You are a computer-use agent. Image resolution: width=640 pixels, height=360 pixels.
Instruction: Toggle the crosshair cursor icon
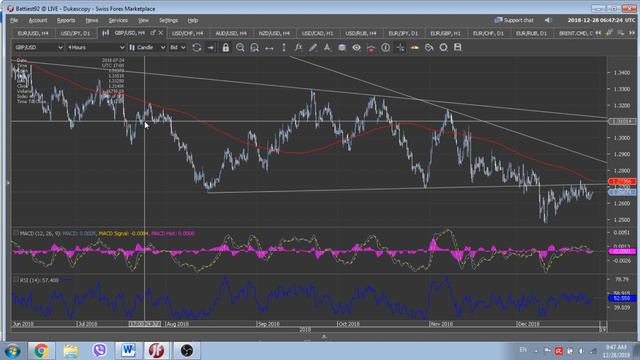pyautogui.click(x=400, y=47)
